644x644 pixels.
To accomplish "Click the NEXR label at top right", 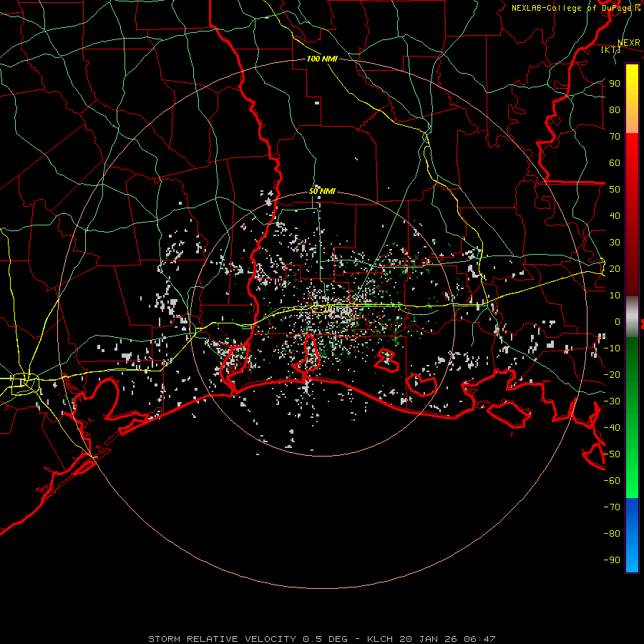I will coord(629,43).
